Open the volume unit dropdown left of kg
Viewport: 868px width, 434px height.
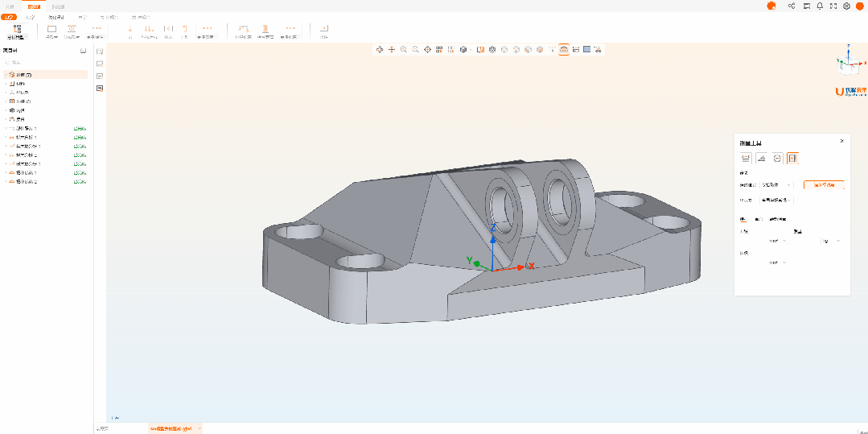777,241
